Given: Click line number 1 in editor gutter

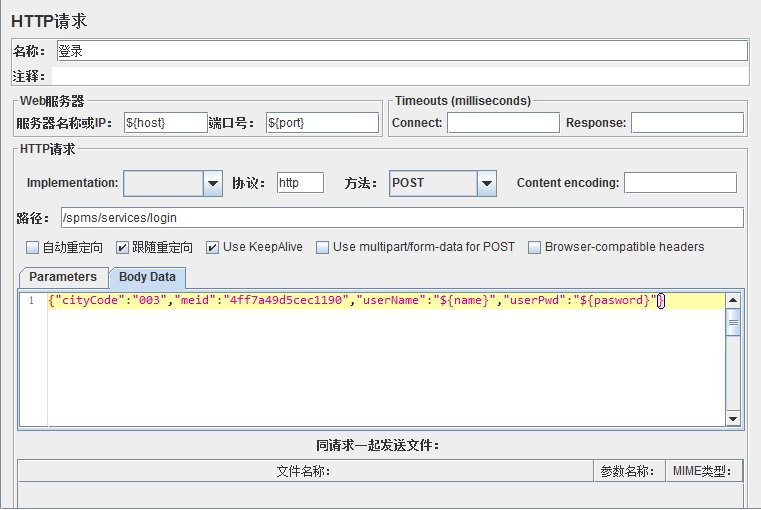Looking at the screenshot, I should [x=32, y=300].
